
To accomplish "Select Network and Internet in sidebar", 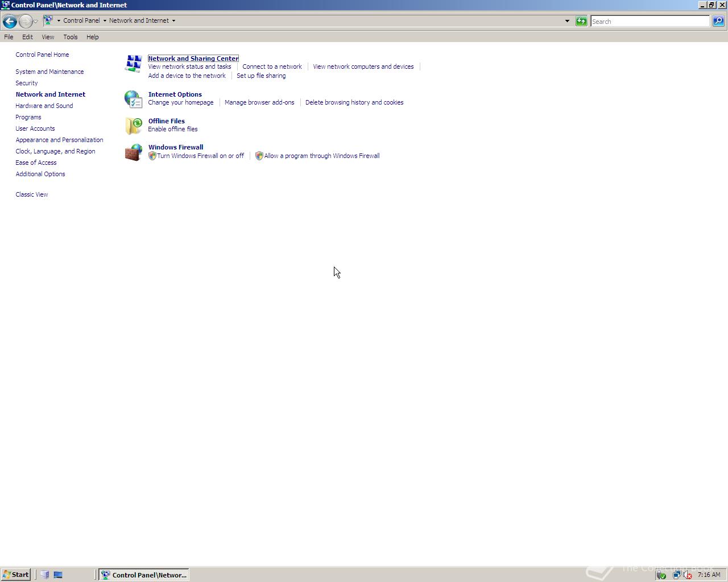I will pos(51,94).
